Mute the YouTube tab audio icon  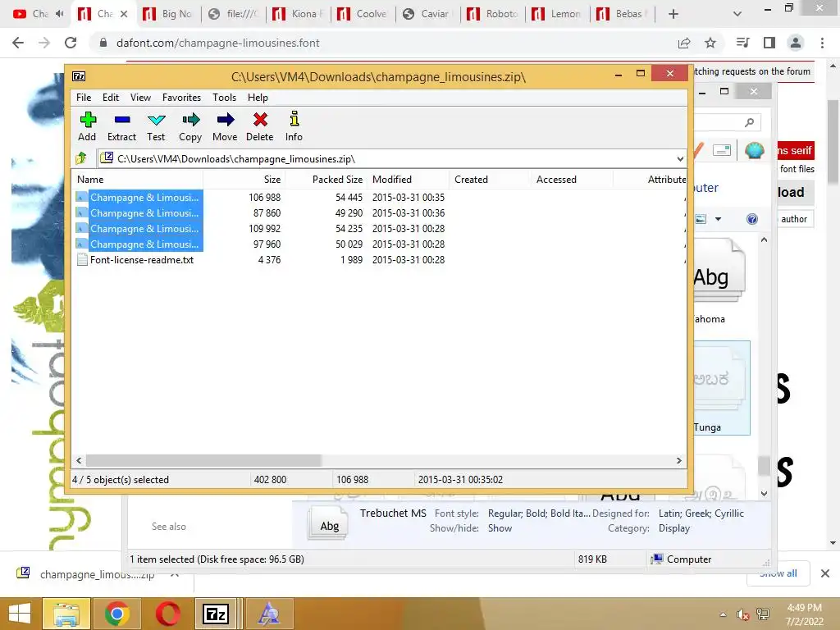coord(59,14)
